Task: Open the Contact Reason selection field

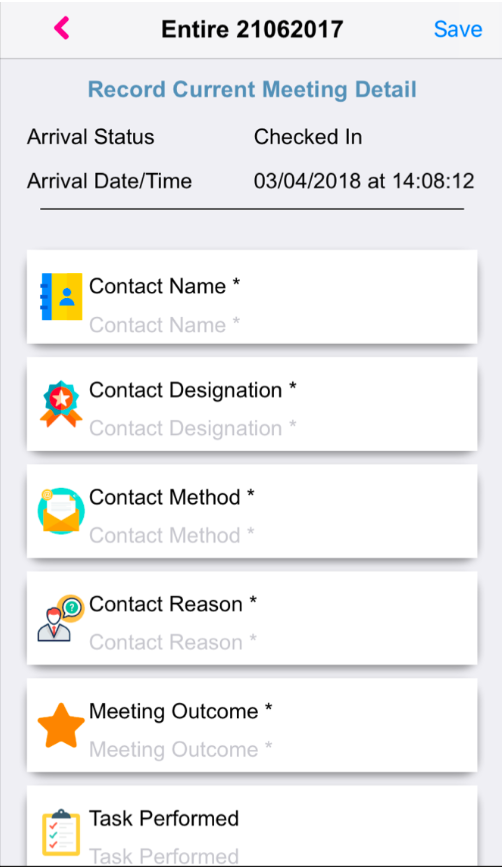Action: tap(252, 618)
